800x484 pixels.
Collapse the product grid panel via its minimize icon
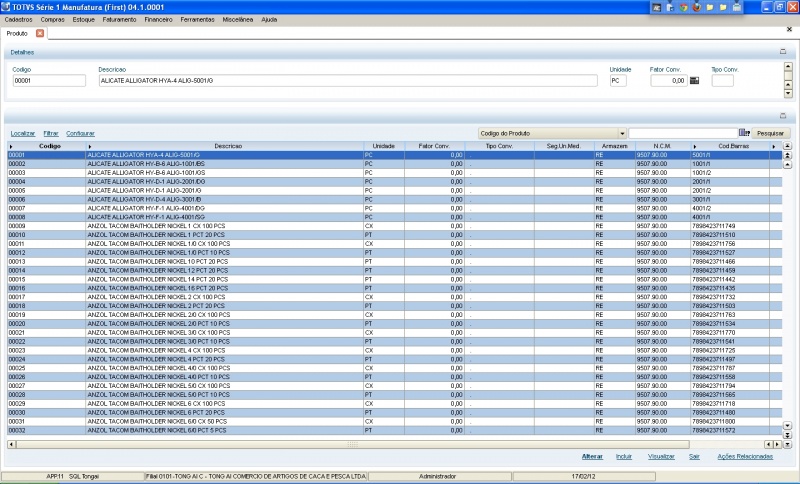tap(783, 115)
